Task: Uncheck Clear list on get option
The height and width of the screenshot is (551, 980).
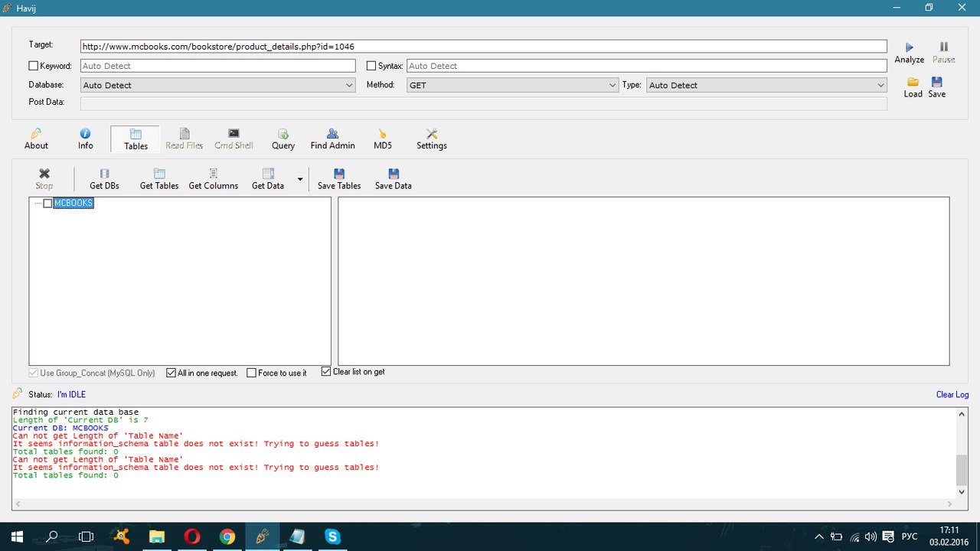Action: [326, 372]
